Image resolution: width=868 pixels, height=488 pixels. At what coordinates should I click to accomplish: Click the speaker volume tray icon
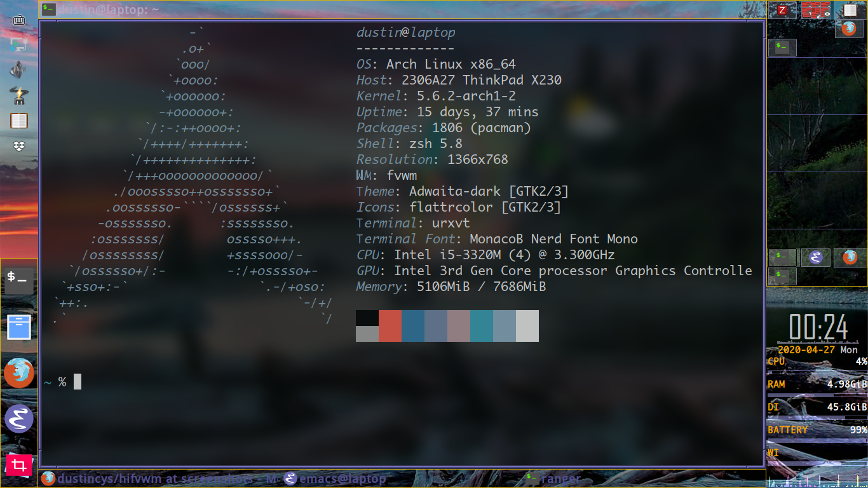pos(19,69)
